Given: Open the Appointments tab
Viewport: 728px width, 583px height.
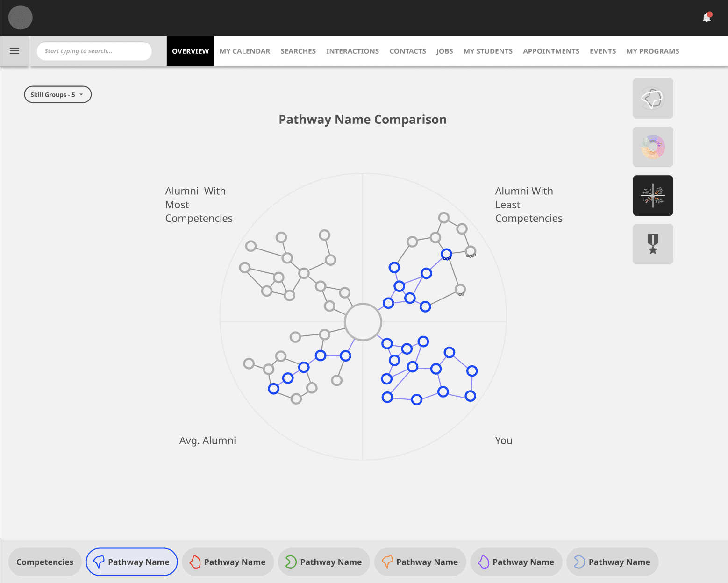Looking at the screenshot, I should (551, 51).
